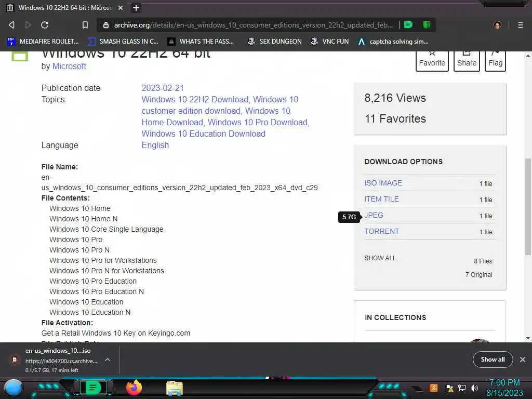Click the network tray icon
532x399 pixels.
coord(462,388)
